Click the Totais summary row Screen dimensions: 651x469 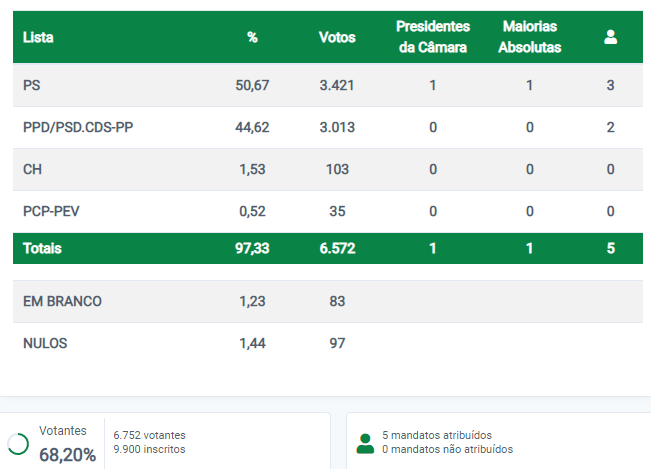[x=328, y=248]
